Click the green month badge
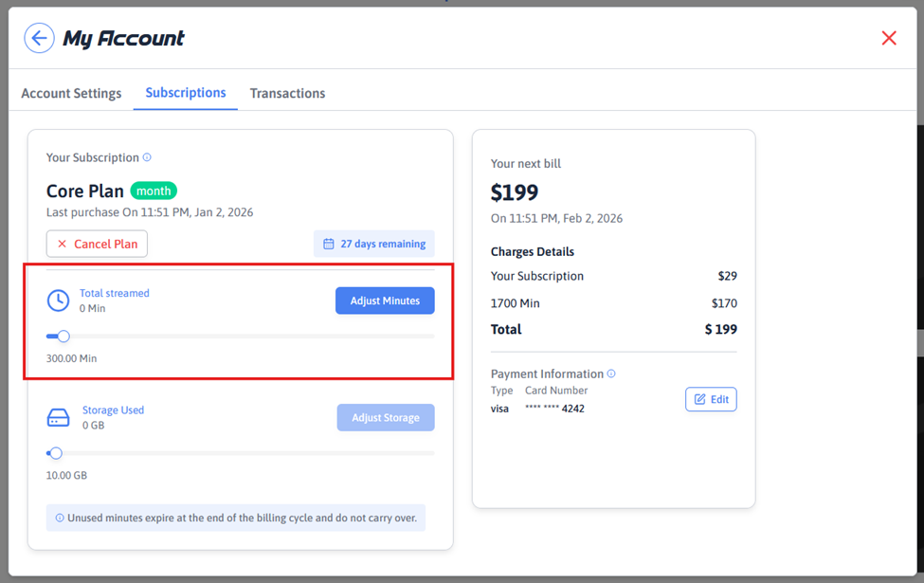 point(154,191)
